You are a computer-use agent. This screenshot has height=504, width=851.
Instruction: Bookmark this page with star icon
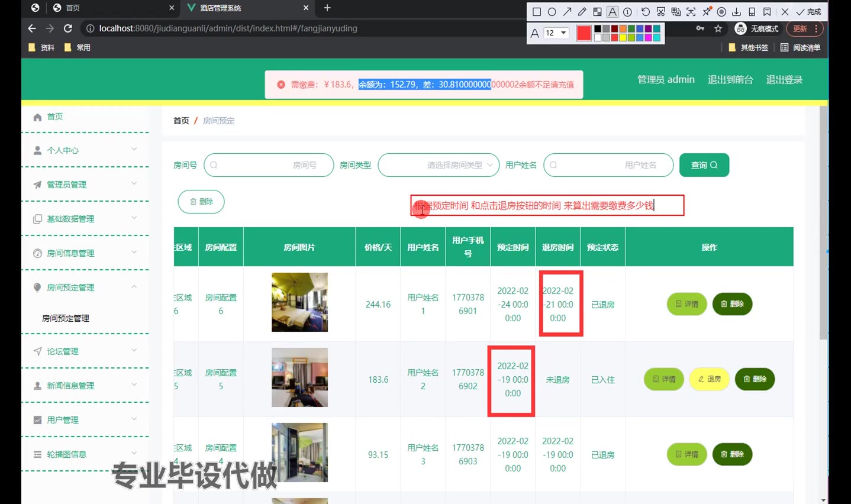coord(718,28)
